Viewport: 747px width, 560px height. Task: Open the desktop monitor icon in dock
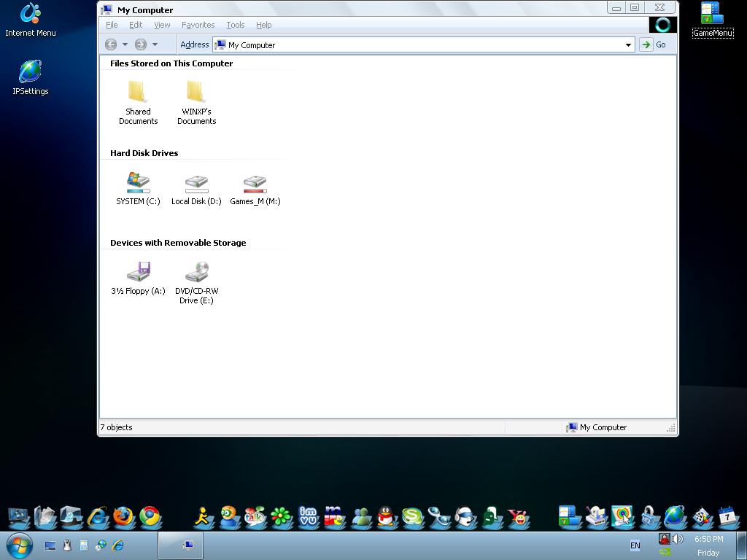[18, 517]
